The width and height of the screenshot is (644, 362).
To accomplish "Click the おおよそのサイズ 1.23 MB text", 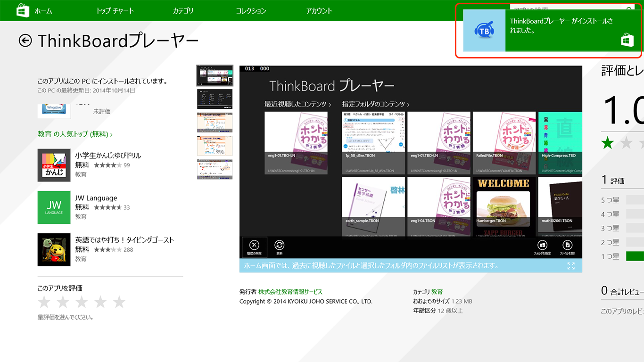I will (443, 301).
